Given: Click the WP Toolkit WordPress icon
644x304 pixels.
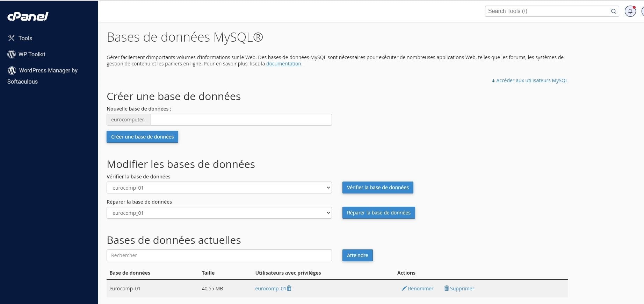Looking at the screenshot, I should [12, 54].
